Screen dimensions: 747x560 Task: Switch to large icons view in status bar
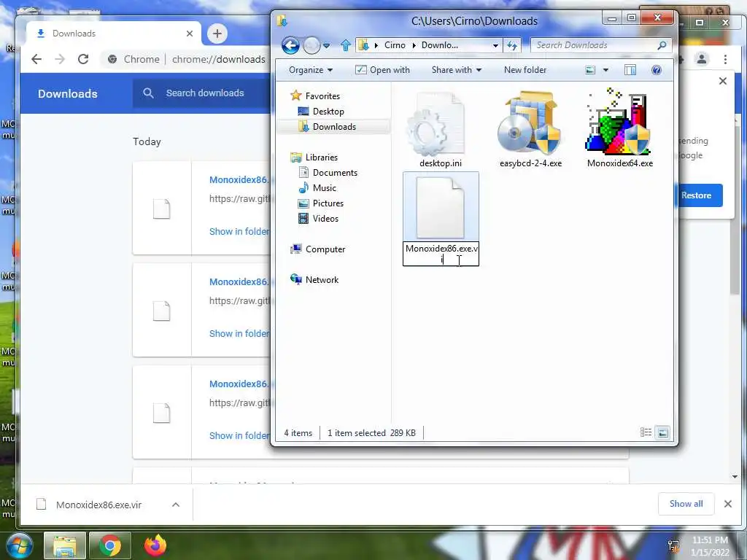coord(662,432)
